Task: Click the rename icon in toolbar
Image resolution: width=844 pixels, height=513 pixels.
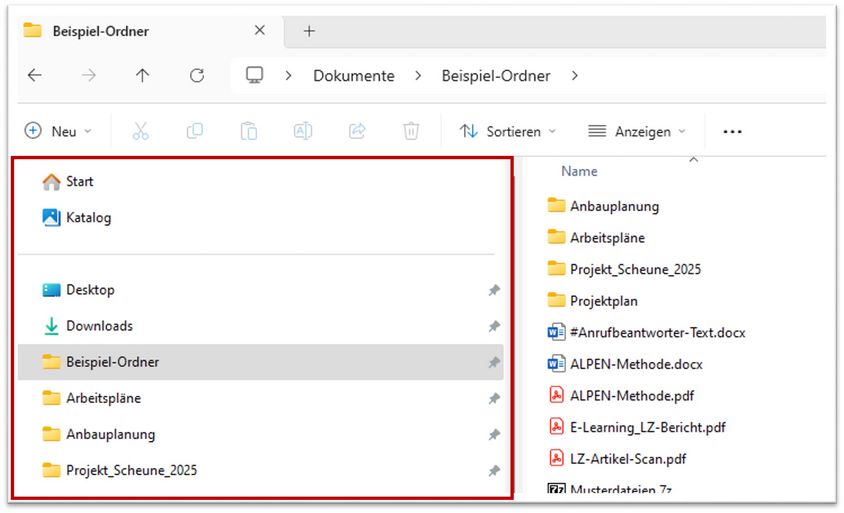Action: click(303, 131)
